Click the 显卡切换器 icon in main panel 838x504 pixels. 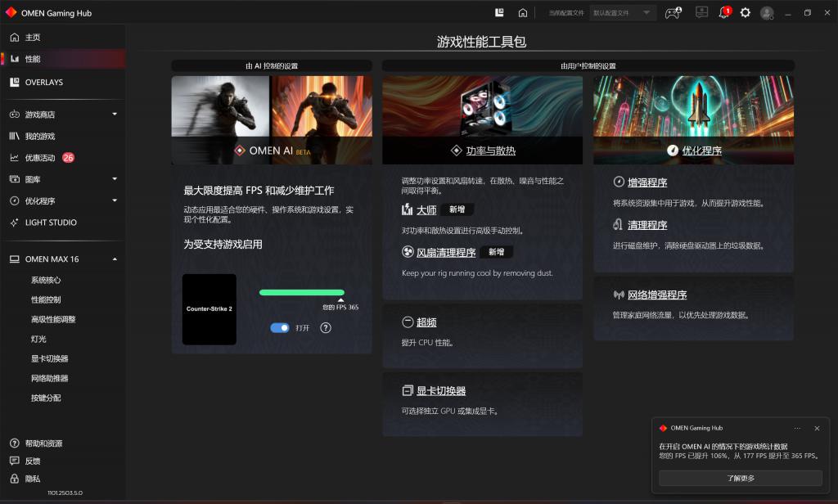[408, 390]
